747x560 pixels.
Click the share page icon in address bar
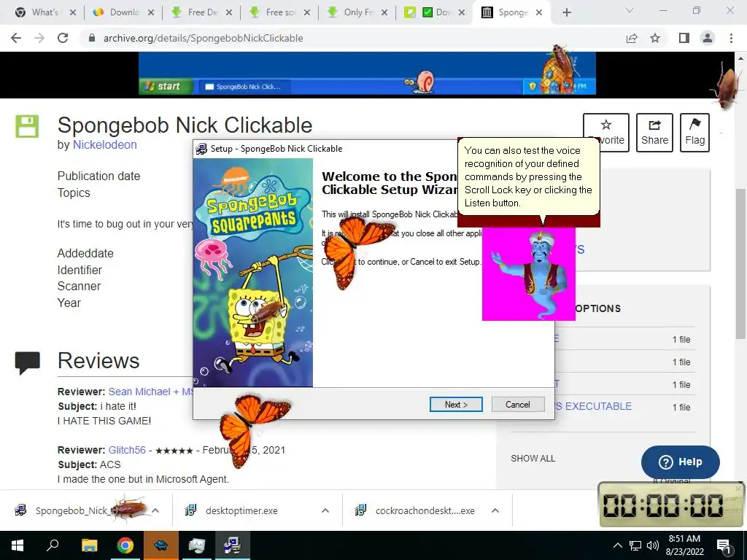[x=632, y=38]
